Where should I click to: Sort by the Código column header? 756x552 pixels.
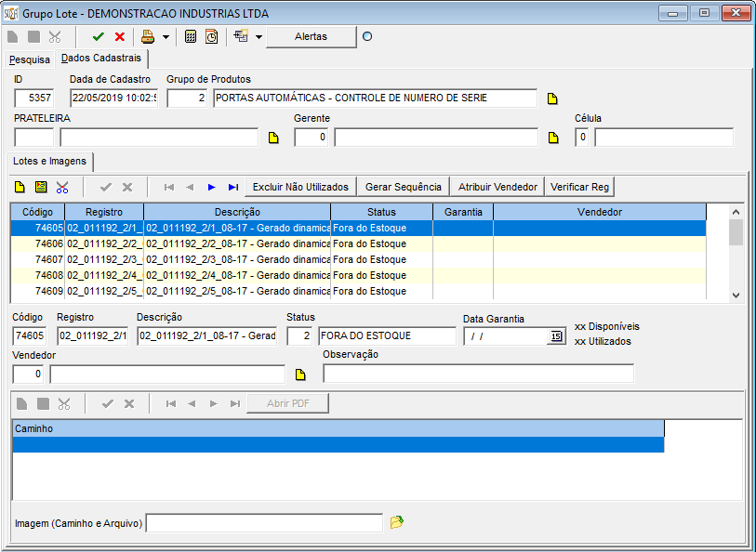tap(37, 212)
